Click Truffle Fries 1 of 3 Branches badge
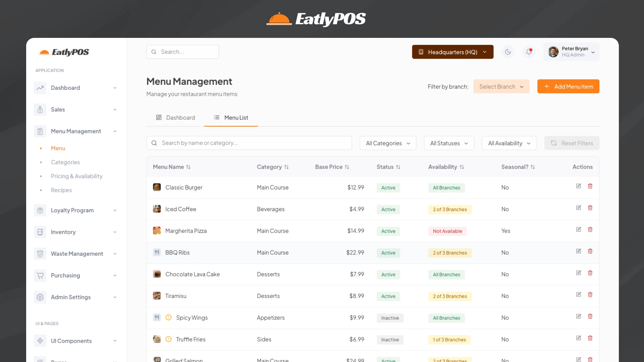The image size is (644, 362). tap(449, 340)
